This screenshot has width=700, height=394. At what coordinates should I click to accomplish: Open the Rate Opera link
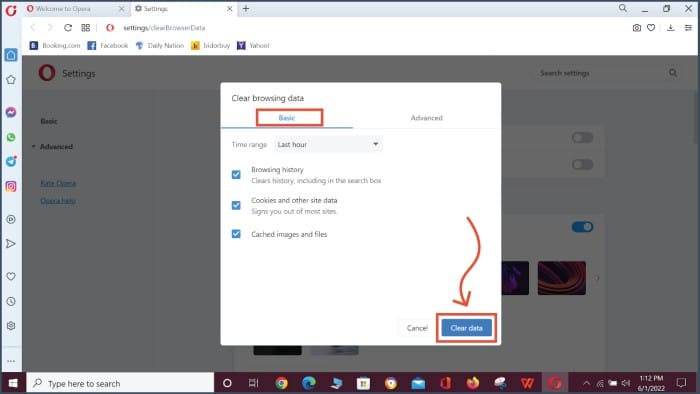pyautogui.click(x=58, y=183)
